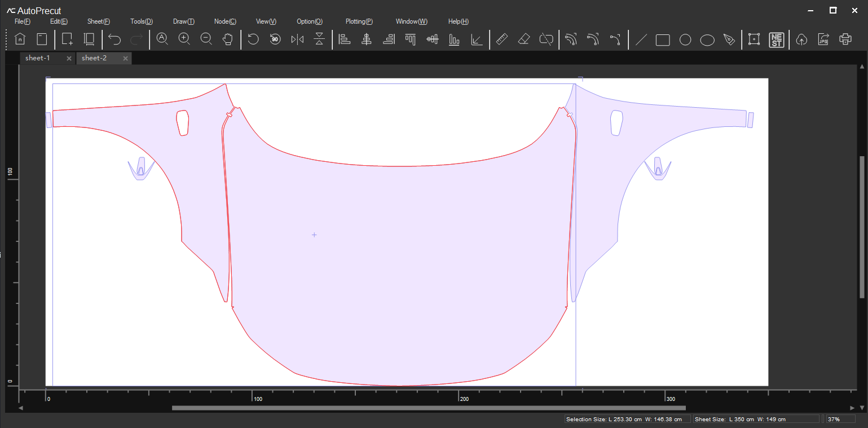The width and height of the screenshot is (868, 428).
Task: Click the align top icon
Action: (411, 39)
